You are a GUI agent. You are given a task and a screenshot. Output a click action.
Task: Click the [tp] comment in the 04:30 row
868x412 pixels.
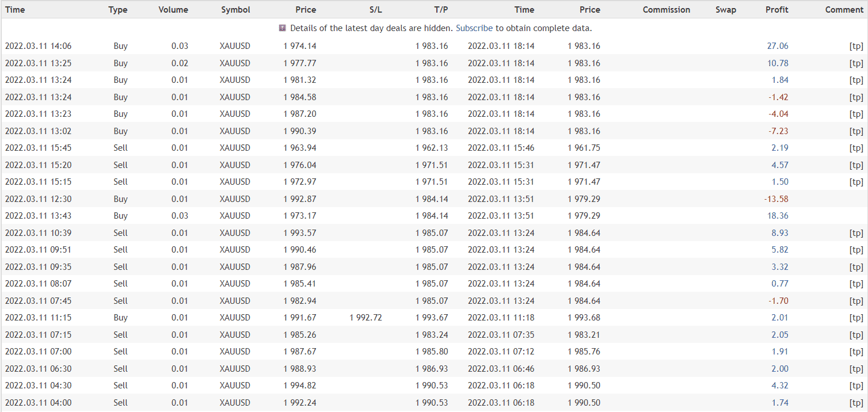coord(856,386)
